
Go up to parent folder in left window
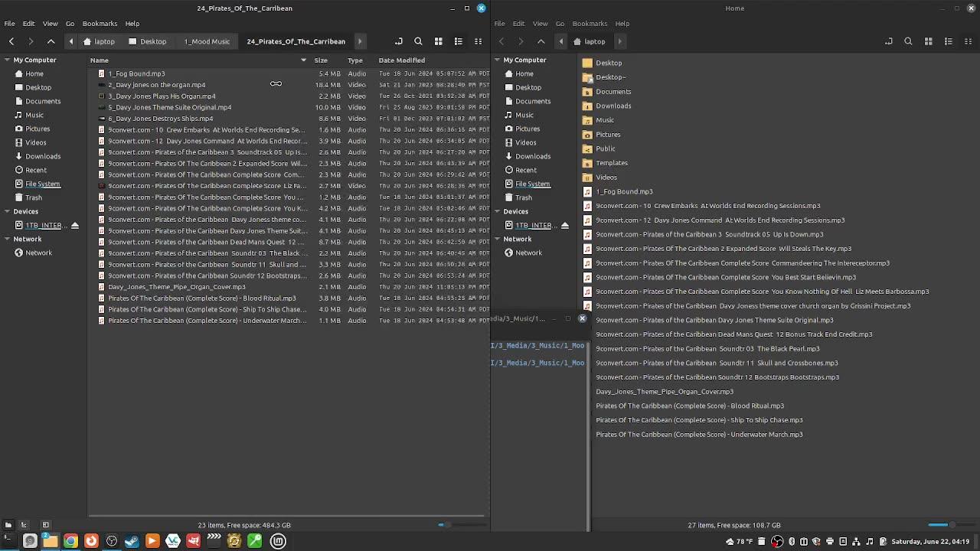click(51, 41)
